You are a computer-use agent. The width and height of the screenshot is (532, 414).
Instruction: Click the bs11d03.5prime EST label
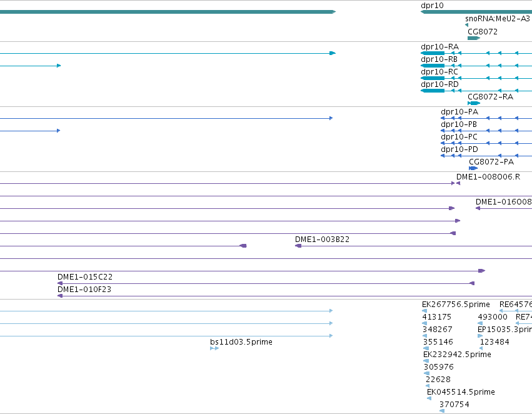point(241,343)
